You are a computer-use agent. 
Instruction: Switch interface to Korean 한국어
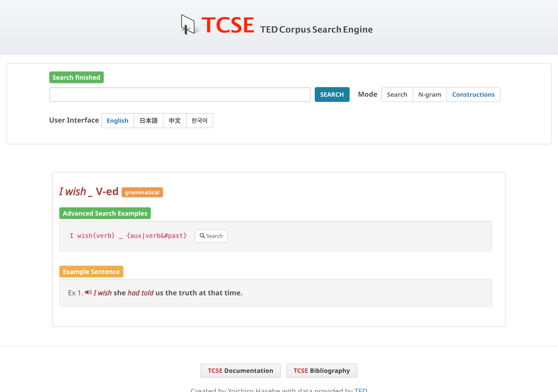point(199,121)
